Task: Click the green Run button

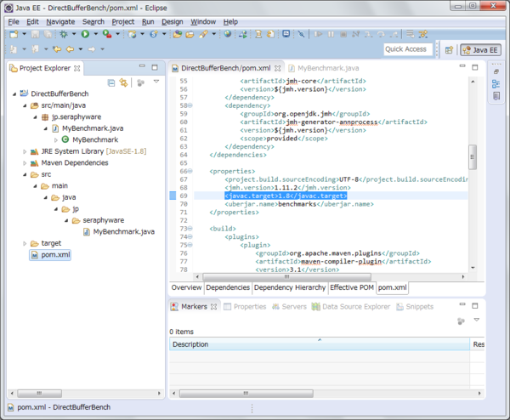Action: point(85,34)
